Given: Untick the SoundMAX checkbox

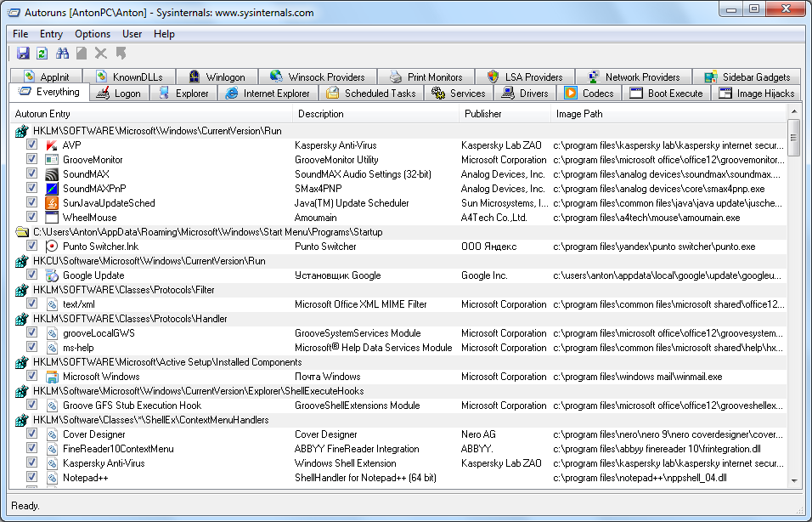Looking at the screenshot, I should (x=31, y=173).
